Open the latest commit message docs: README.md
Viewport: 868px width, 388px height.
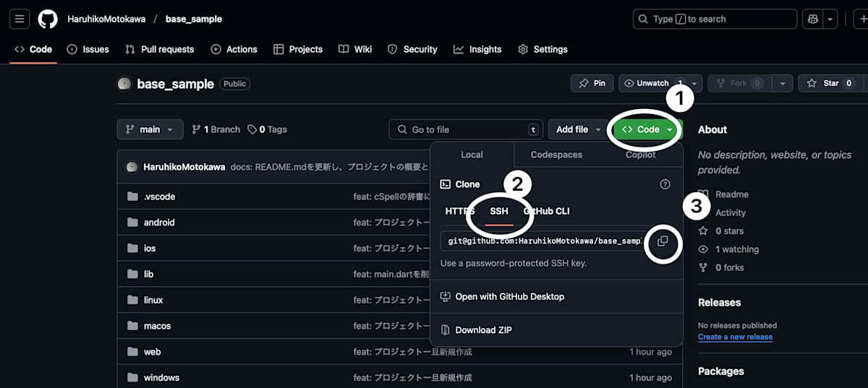(x=329, y=167)
